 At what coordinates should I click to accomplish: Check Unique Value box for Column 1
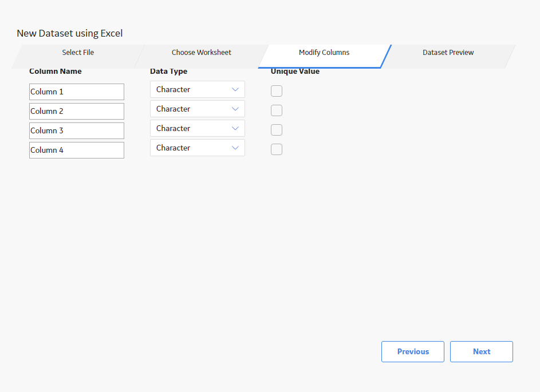[x=277, y=91]
